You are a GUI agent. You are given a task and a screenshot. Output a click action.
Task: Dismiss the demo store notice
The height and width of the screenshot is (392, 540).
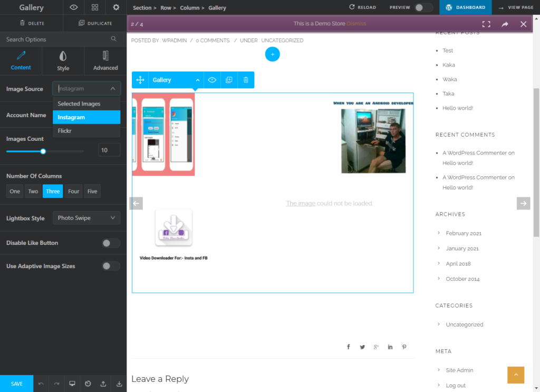[x=356, y=23]
